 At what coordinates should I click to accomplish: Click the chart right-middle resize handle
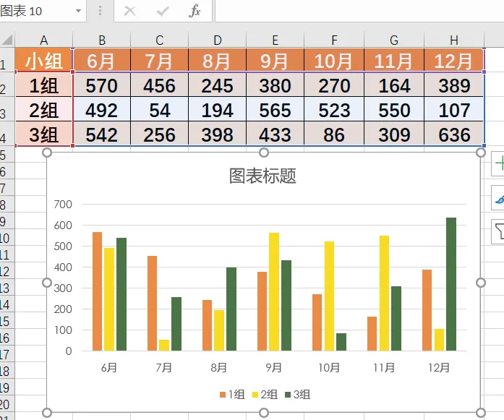coord(481,283)
